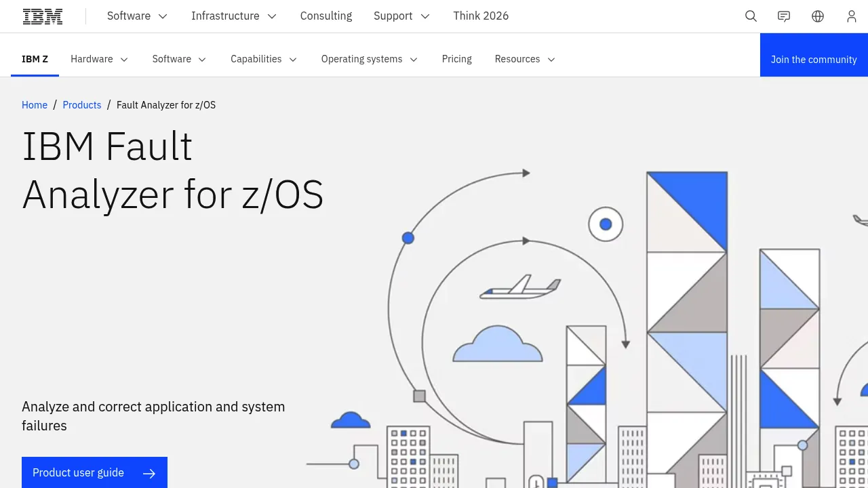Expand the top Software menu
This screenshot has height=488, width=868.
(138, 16)
